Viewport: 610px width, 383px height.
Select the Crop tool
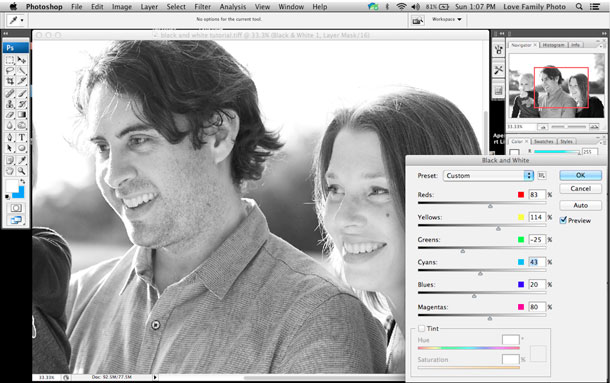pyautogui.click(x=10, y=81)
